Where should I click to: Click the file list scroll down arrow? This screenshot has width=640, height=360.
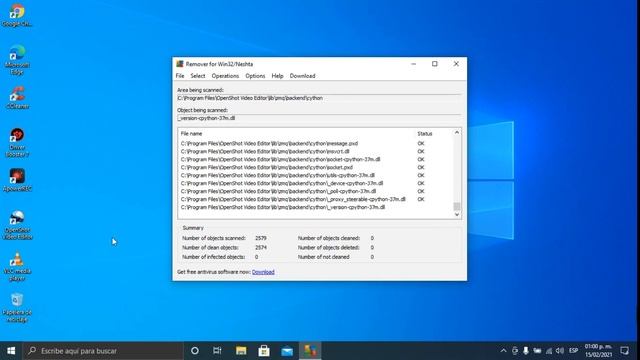tap(457, 214)
